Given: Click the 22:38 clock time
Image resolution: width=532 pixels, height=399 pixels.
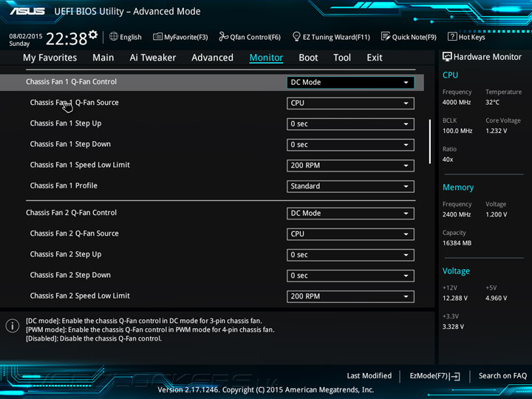Looking at the screenshot, I should [66, 38].
